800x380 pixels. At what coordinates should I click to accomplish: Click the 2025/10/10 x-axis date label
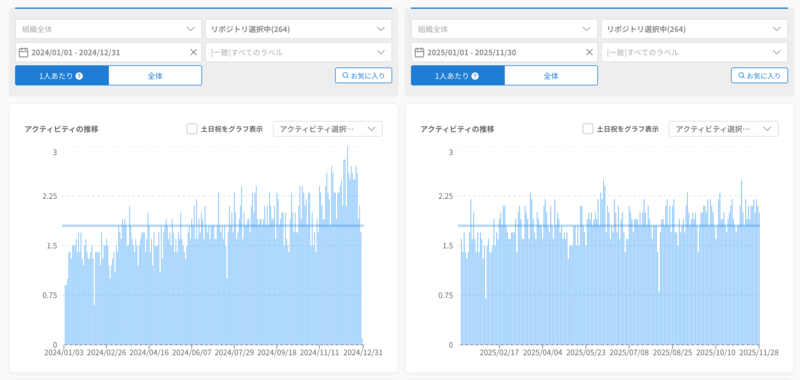click(x=716, y=352)
